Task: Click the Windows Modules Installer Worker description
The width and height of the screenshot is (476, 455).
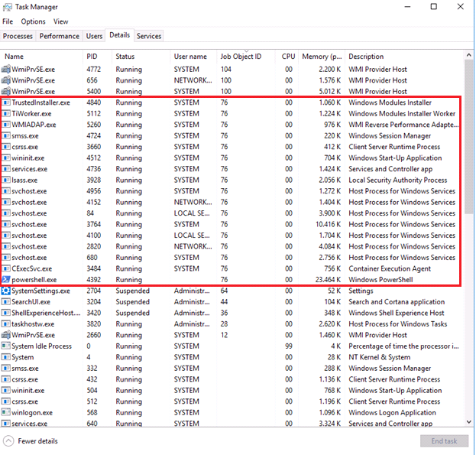Action: coord(402,114)
